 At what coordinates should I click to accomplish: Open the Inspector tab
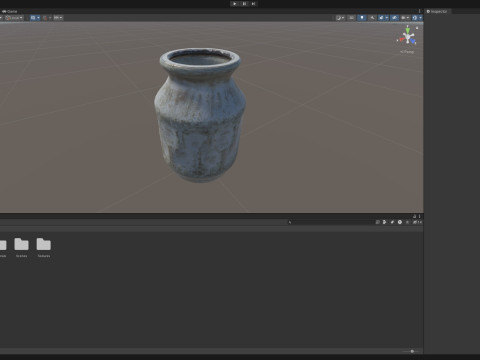click(437, 11)
